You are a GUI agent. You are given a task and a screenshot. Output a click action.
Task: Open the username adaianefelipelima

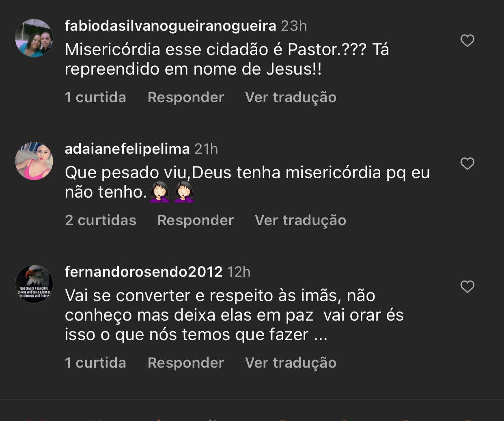pos(127,149)
